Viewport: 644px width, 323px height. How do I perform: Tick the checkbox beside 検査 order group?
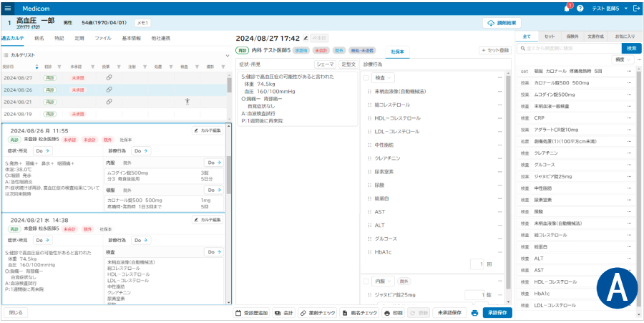pos(366,77)
